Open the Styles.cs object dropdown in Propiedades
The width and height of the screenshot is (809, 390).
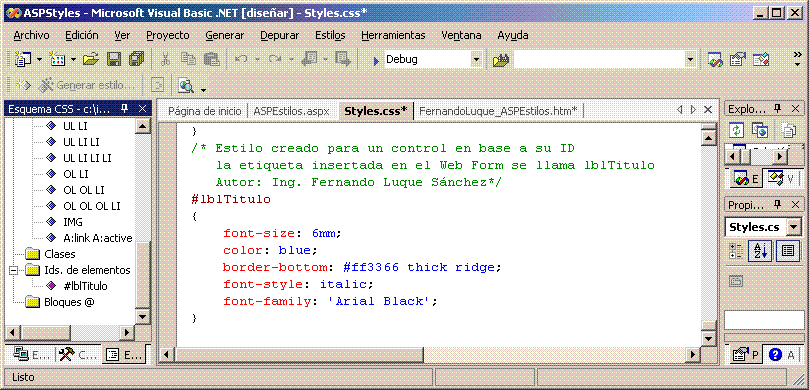tap(794, 227)
